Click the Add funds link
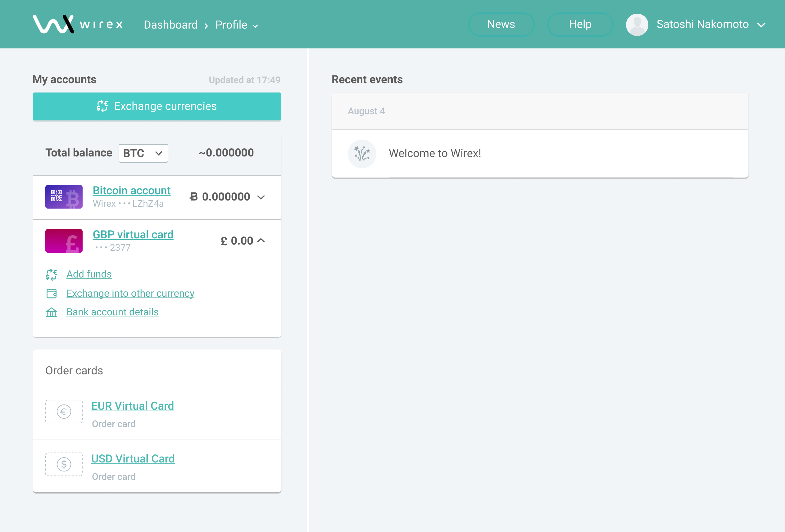785x532 pixels. pyautogui.click(x=89, y=274)
